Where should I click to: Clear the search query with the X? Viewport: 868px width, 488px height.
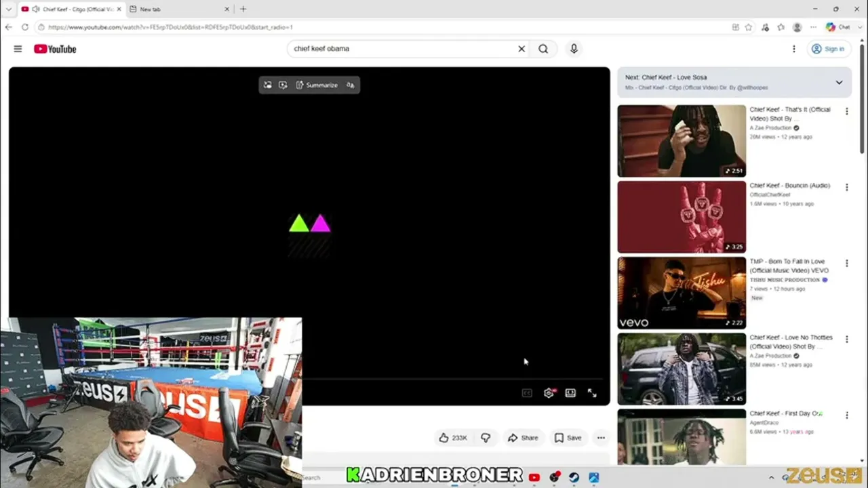click(521, 49)
